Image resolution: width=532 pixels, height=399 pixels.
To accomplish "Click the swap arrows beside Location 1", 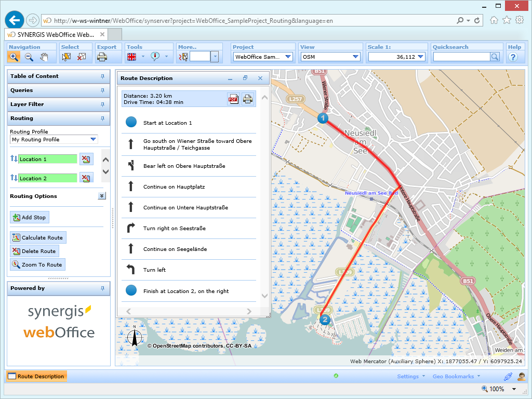I will point(14,159).
